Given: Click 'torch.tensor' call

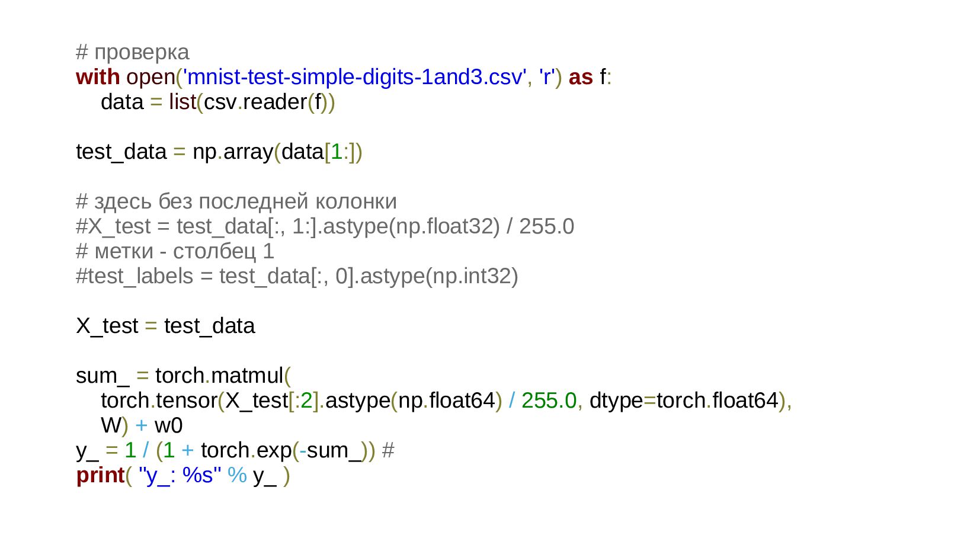Looking at the screenshot, I should tap(159, 401).
